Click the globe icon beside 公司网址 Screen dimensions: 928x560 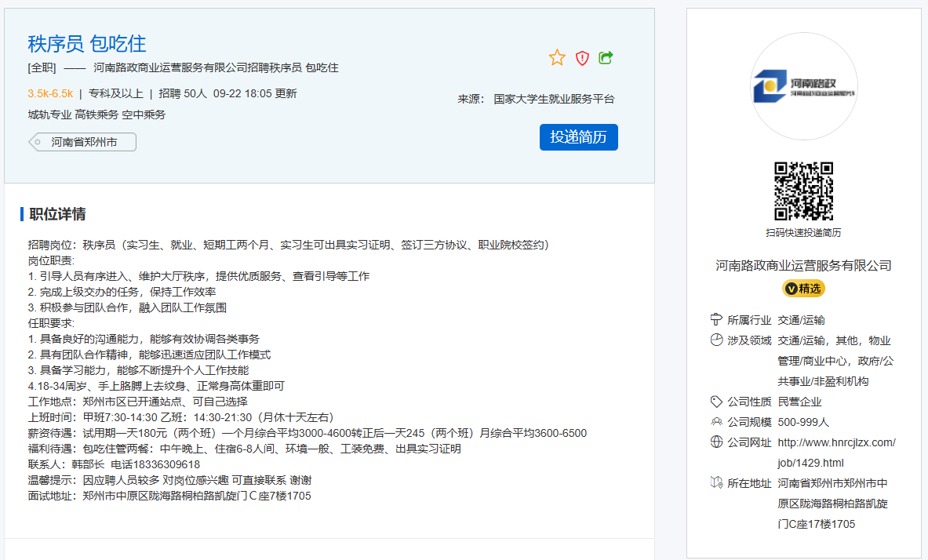coord(715,442)
